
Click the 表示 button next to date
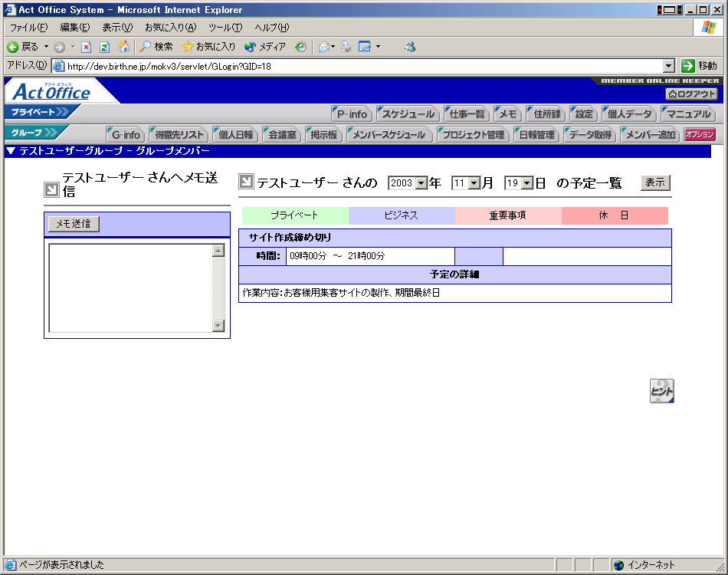coord(655,182)
